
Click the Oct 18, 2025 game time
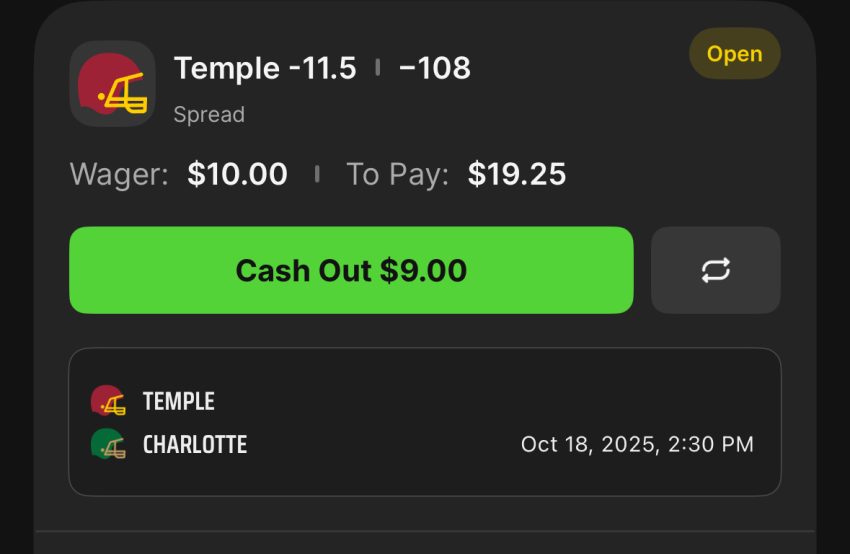pyautogui.click(x=637, y=444)
